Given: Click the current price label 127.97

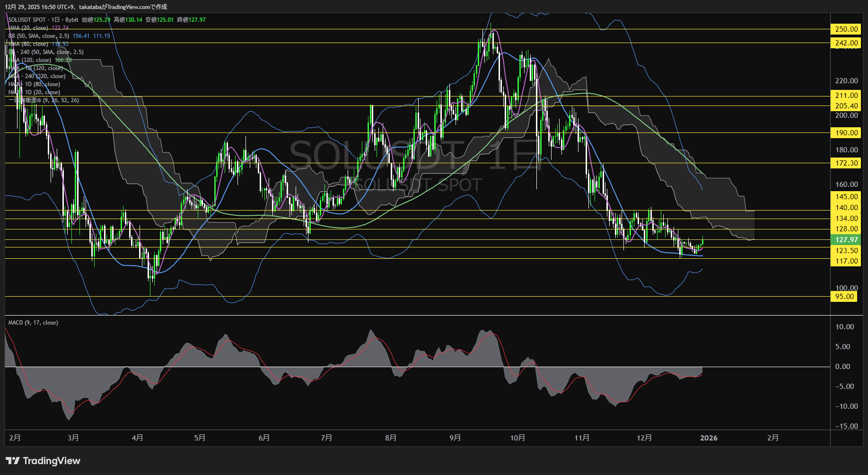Looking at the screenshot, I should tap(846, 240).
